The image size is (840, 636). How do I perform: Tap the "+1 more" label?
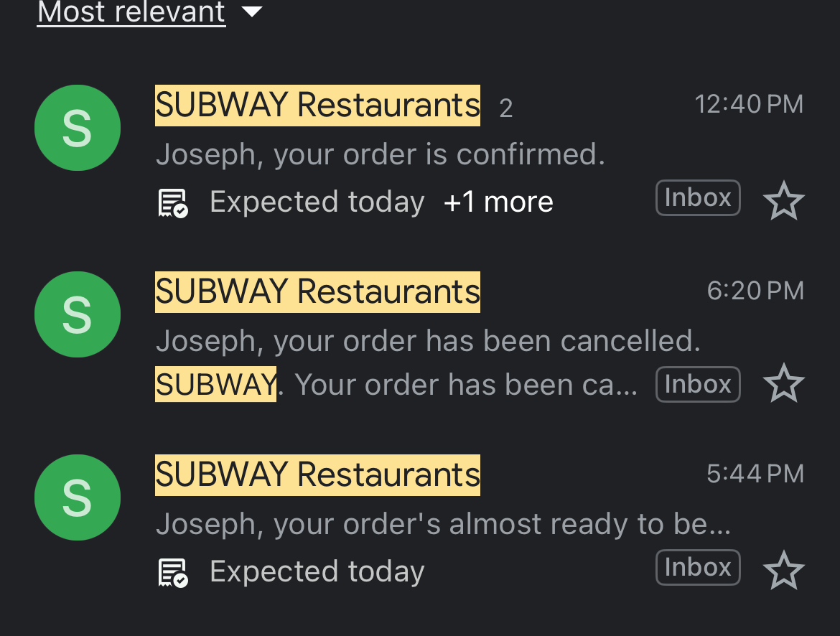[498, 202]
